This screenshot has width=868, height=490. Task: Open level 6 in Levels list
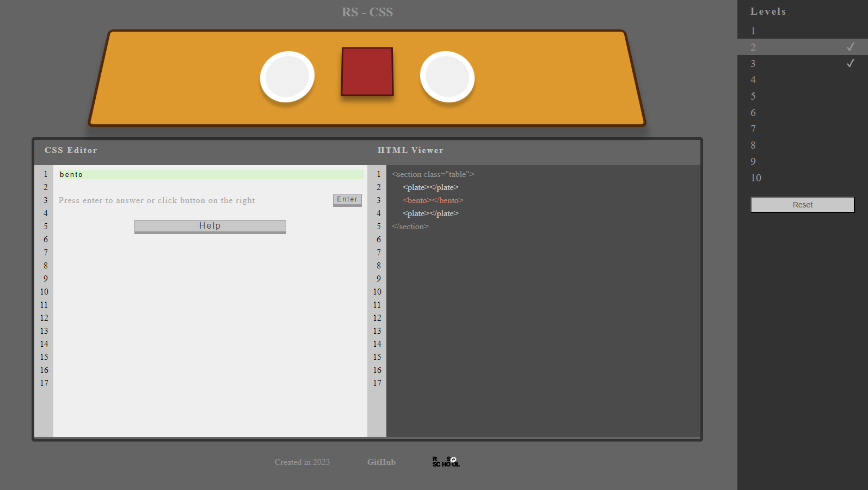click(x=803, y=112)
